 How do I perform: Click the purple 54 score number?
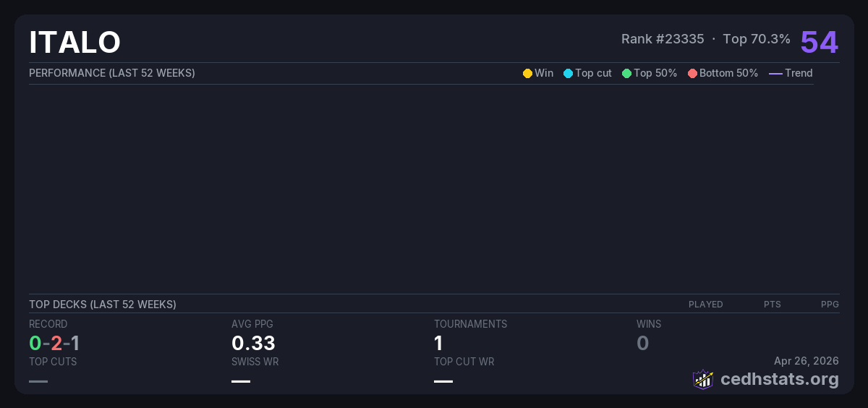point(819,42)
